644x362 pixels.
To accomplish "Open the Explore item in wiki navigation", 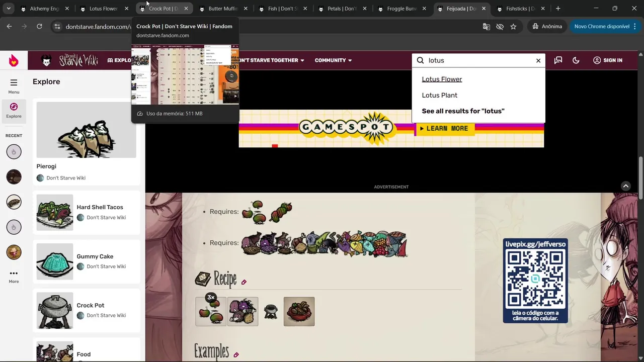I will click(x=119, y=60).
